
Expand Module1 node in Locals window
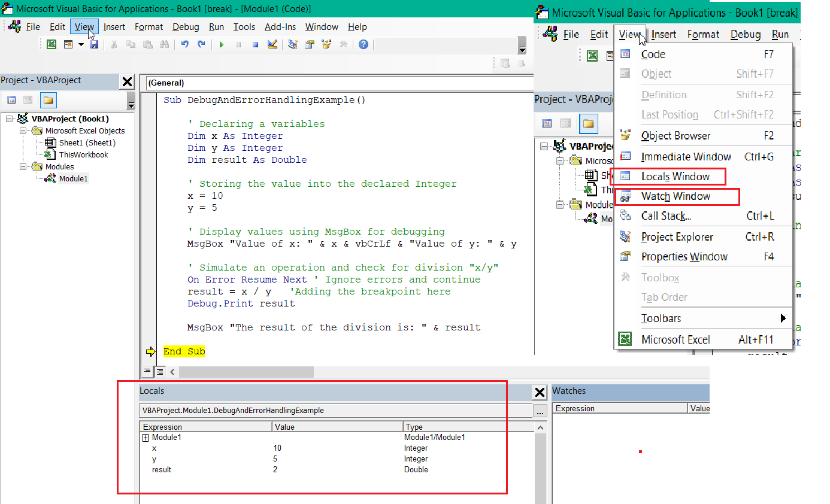coord(146,438)
